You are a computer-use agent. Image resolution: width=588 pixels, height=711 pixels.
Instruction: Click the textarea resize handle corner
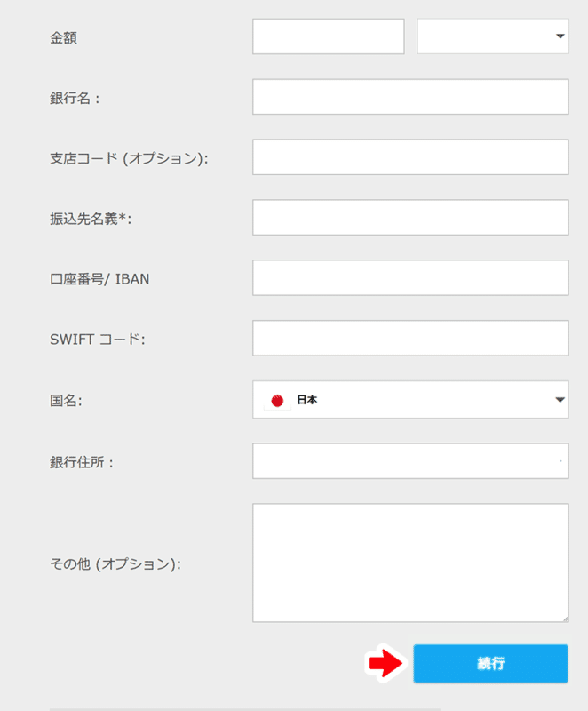(x=565, y=619)
